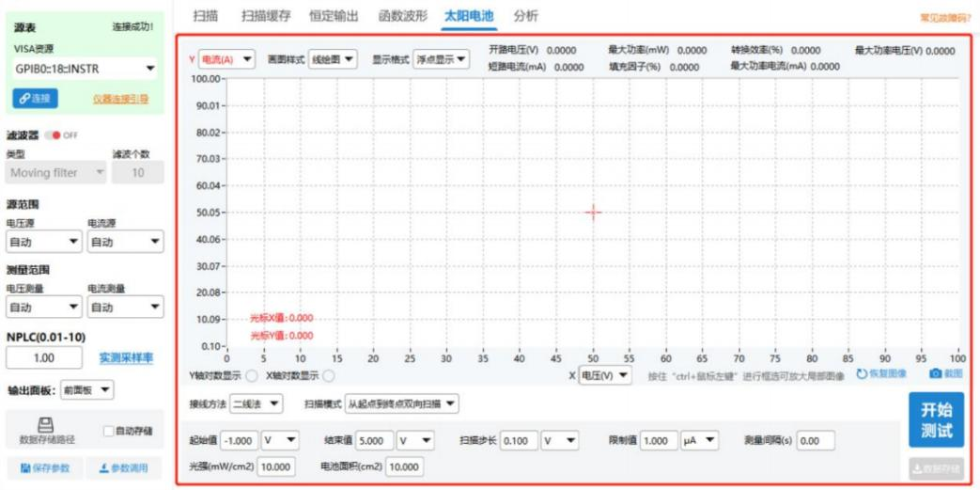Click the 滤波个数 field showing 10
This screenshot has width=980, height=490.
(x=137, y=173)
